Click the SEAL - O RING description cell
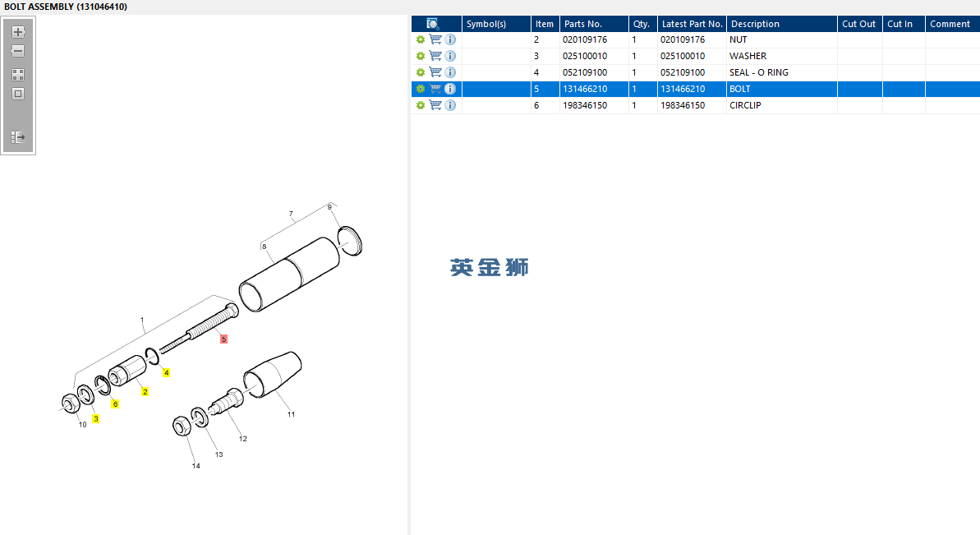The image size is (980, 535). pos(782,72)
